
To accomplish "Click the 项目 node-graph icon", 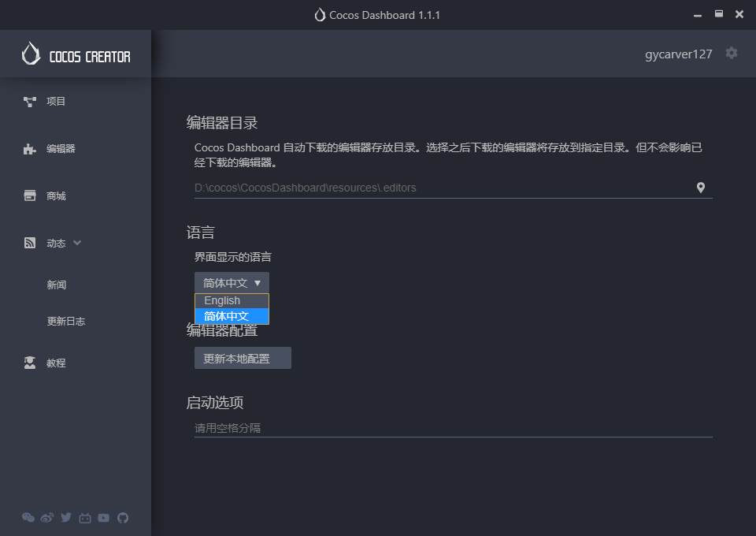I will 30,102.
